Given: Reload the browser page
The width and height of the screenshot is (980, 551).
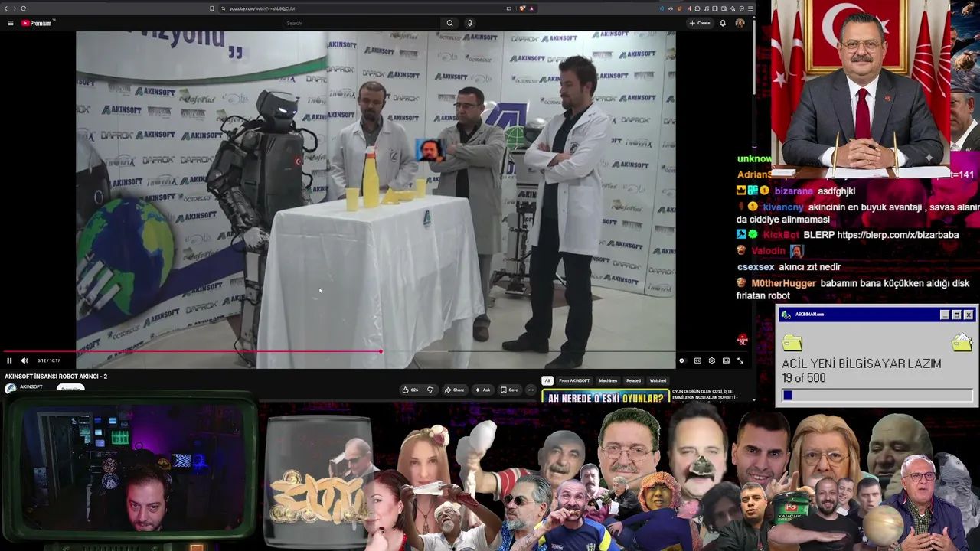Looking at the screenshot, I should coord(24,8).
